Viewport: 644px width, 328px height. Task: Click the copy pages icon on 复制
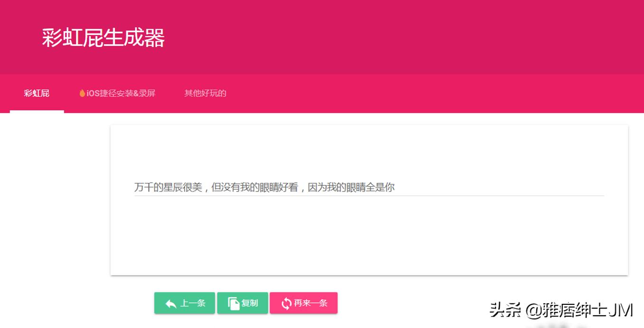click(233, 303)
